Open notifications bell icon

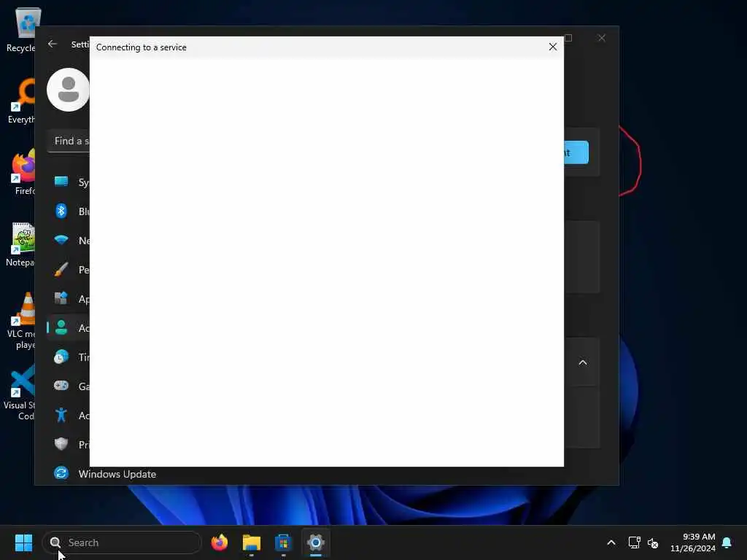(x=727, y=542)
